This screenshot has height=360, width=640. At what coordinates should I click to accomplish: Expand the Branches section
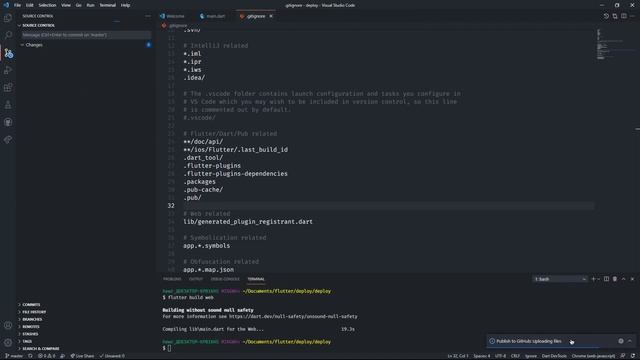click(32, 319)
